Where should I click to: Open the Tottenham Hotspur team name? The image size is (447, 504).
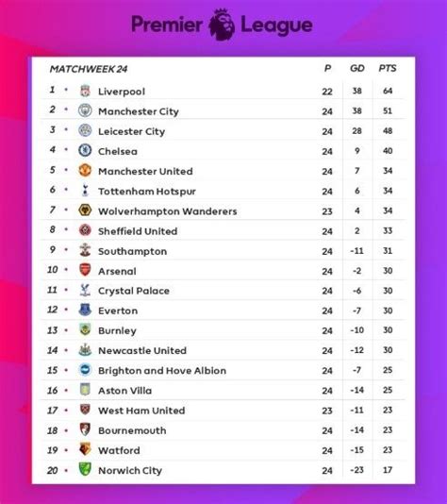147,192
